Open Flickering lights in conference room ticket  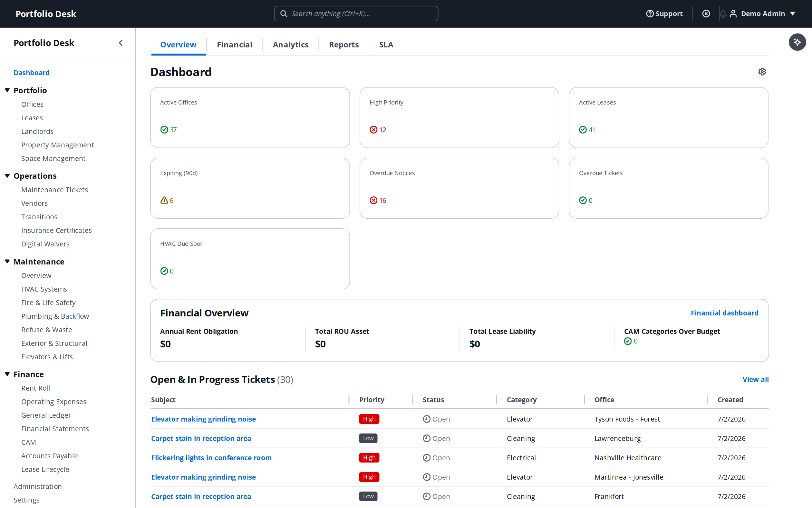[211, 458]
